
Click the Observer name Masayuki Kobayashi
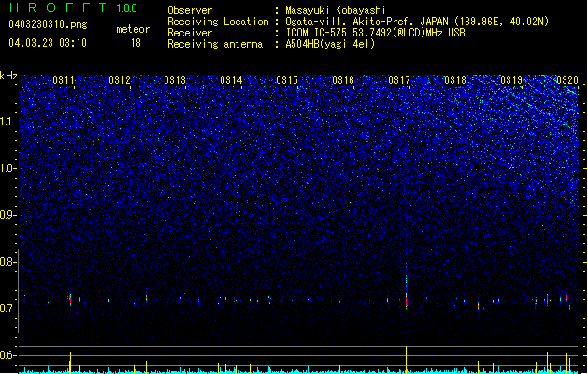(336, 10)
